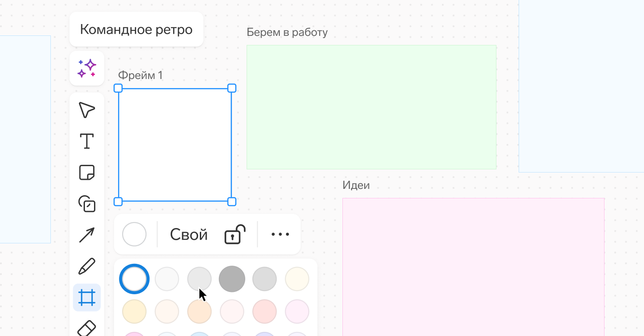This screenshot has width=644, height=336.
Task: Toggle the frame lock icon
Action: [235, 234]
